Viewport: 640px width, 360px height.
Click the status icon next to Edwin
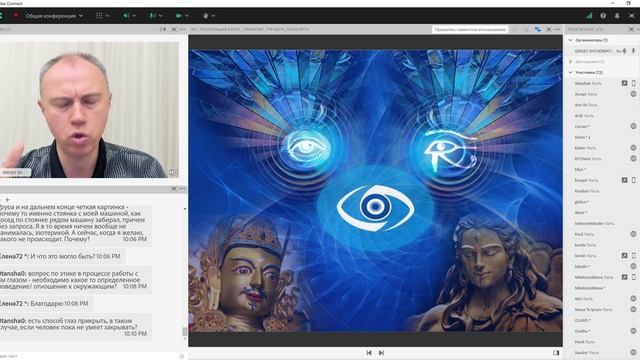(633, 148)
